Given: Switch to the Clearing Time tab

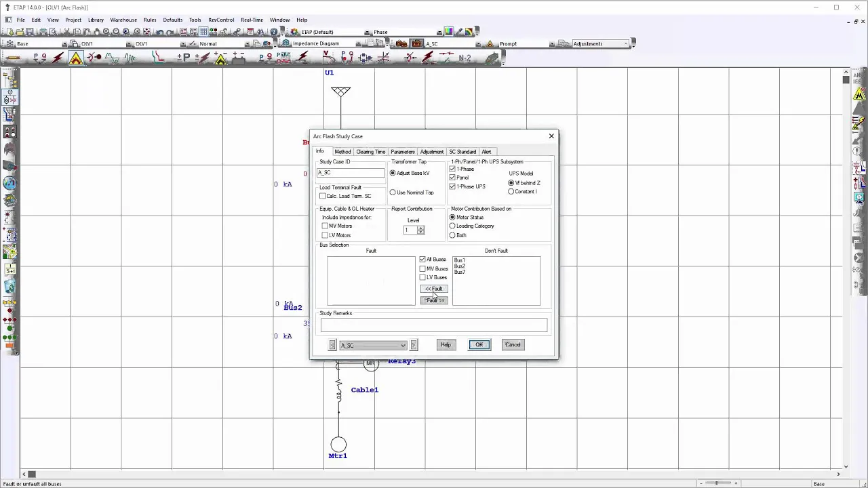Looking at the screenshot, I should pyautogui.click(x=371, y=152).
